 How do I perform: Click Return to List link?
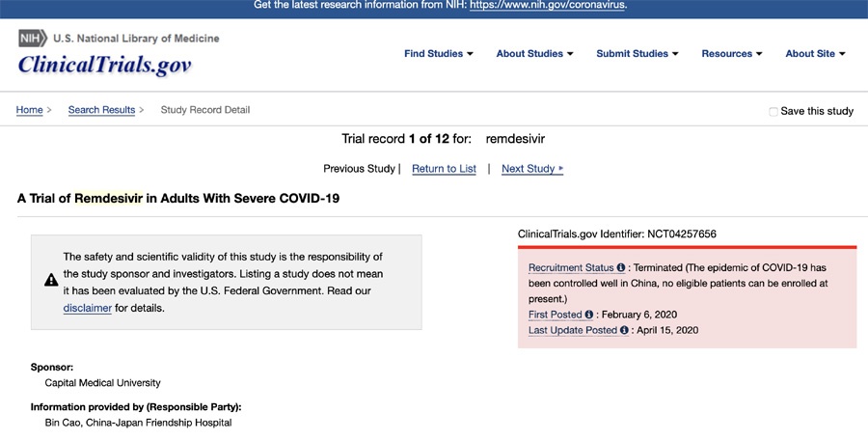[x=444, y=169]
